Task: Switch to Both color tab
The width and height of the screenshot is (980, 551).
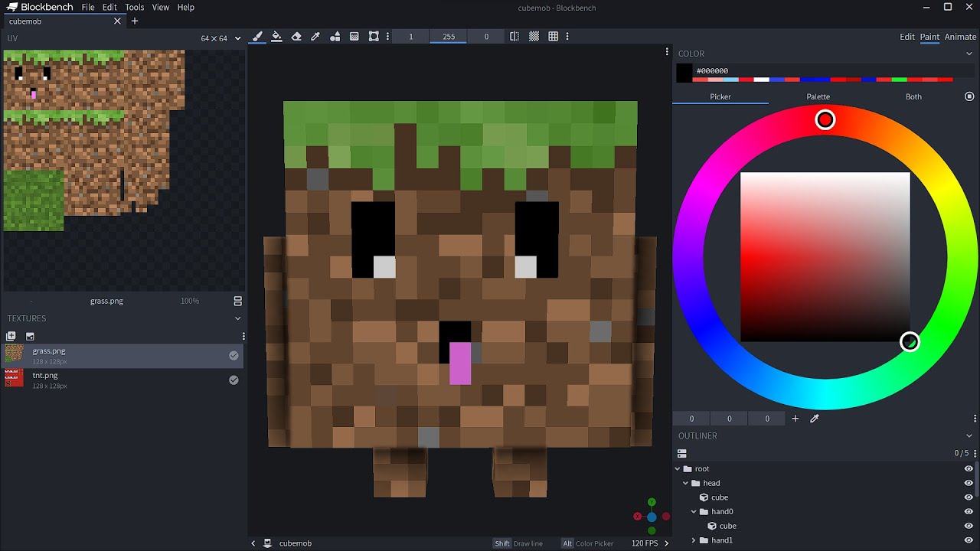Action: (913, 96)
